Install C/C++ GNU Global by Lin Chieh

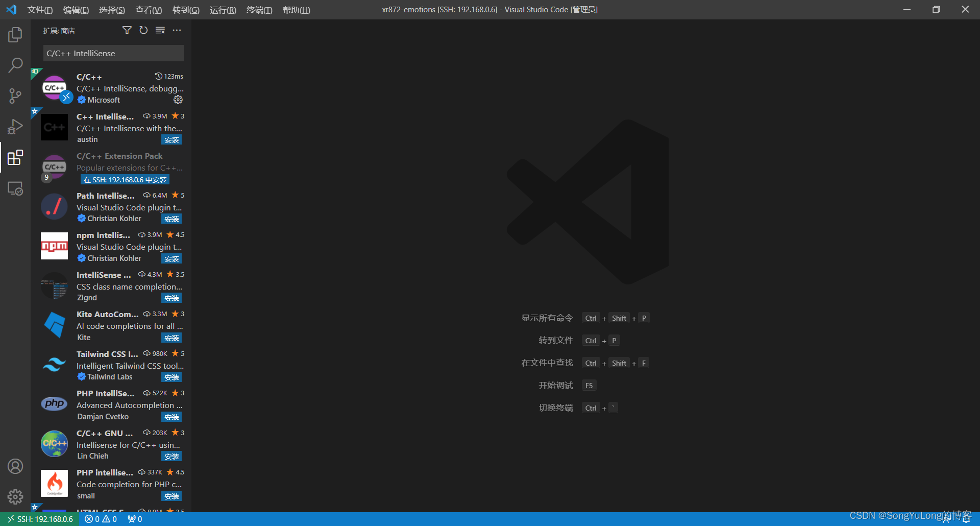[x=171, y=457]
